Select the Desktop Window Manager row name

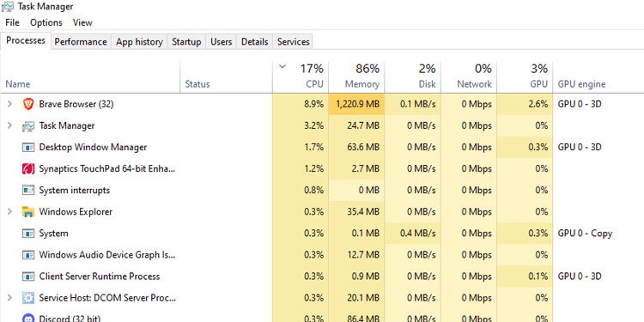pos(93,147)
